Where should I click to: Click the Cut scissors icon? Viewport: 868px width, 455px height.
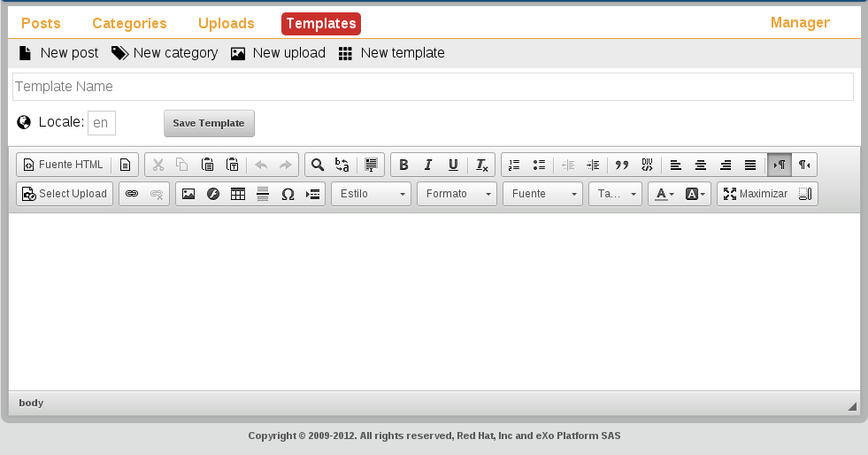point(158,165)
